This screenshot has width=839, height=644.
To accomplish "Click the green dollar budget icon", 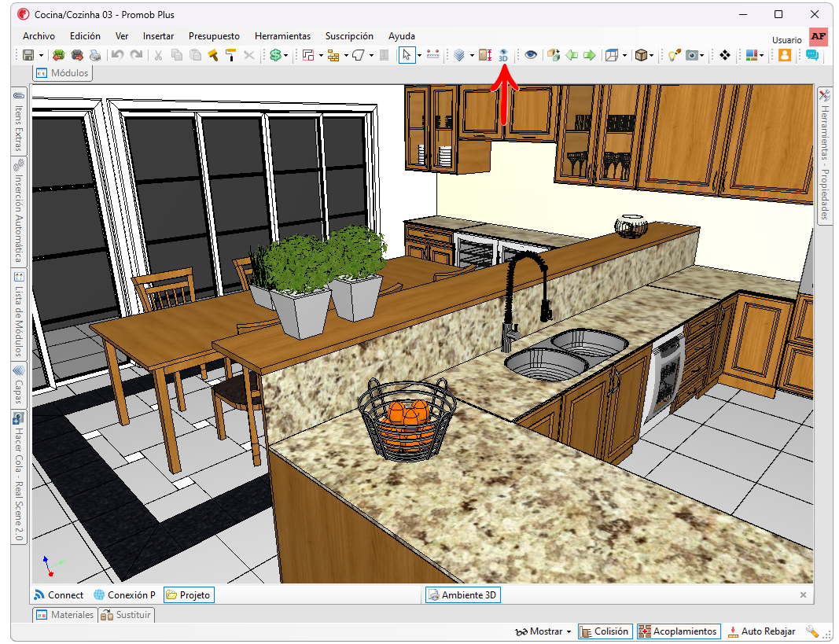I will coord(275,55).
